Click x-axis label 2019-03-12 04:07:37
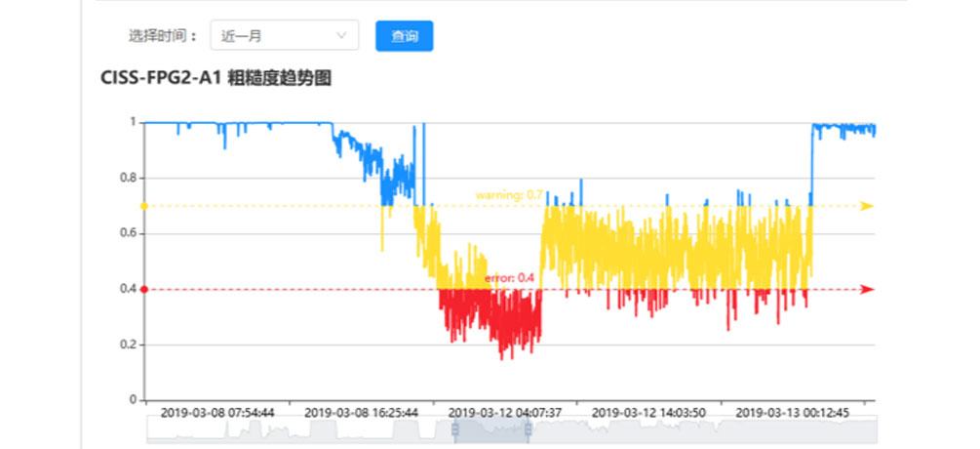 point(505,413)
